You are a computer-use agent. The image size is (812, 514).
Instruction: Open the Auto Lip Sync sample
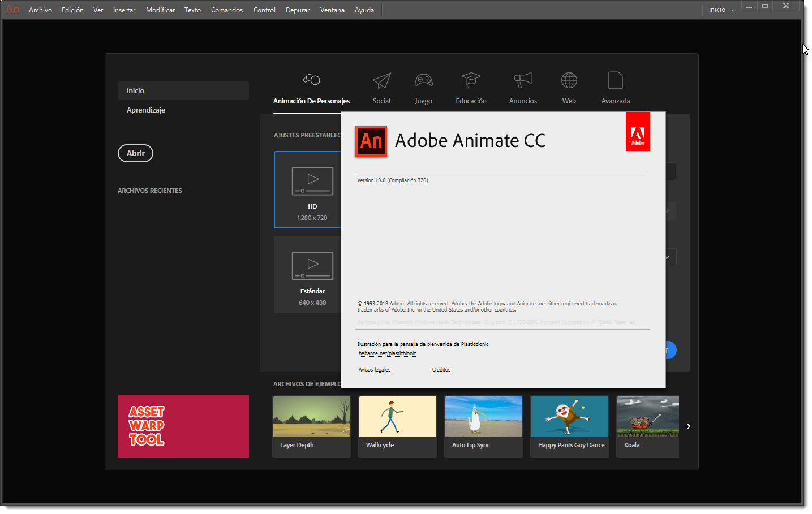[484, 426]
